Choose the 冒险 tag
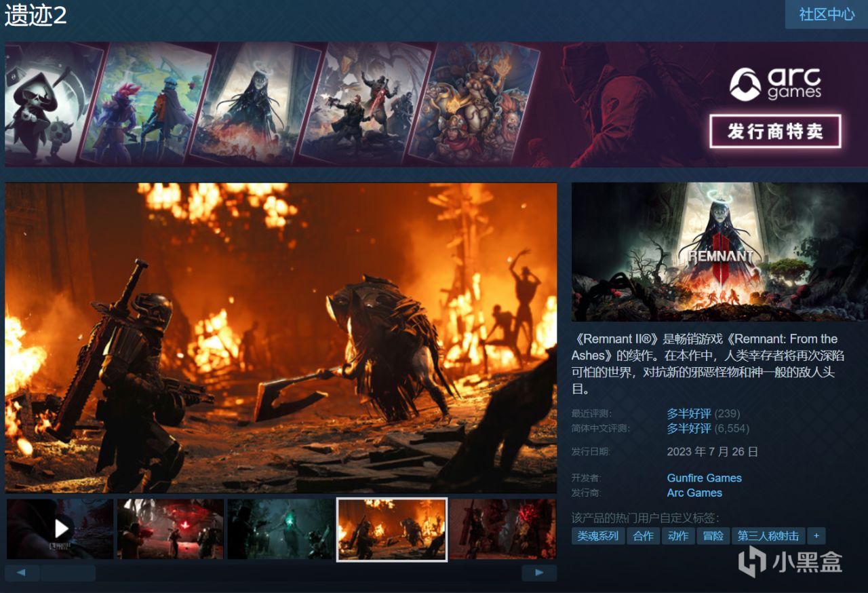This screenshot has height=593, width=868. (x=713, y=536)
